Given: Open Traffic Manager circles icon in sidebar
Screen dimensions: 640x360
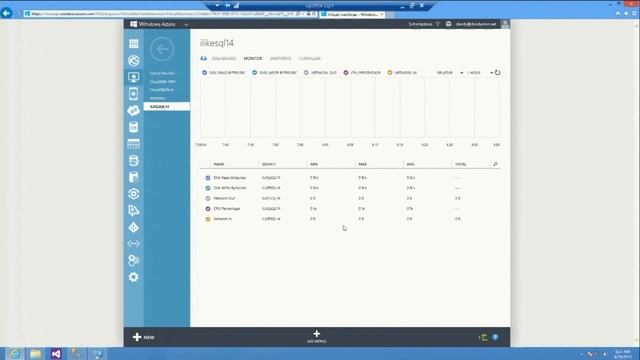Looking at the screenshot, I should (x=133, y=260).
